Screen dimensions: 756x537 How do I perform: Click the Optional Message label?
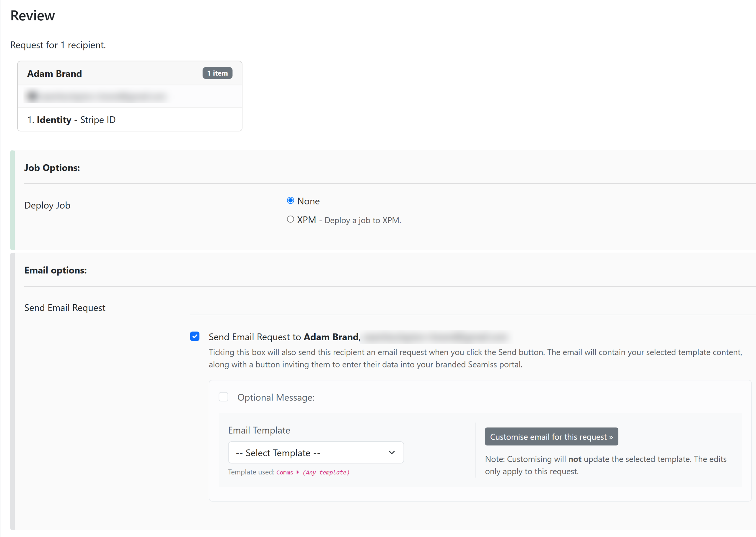click(276, 397)
